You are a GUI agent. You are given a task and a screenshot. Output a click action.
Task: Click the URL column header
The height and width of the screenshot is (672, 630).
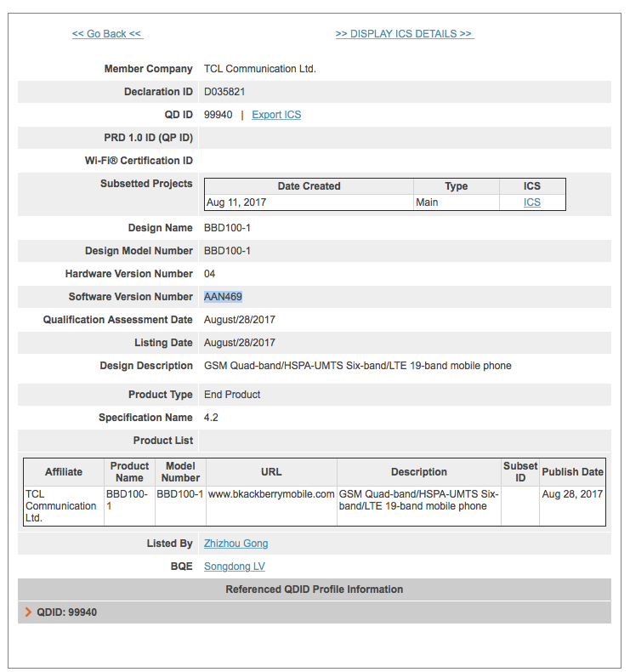pyautogui.click(x=271, y=472)
